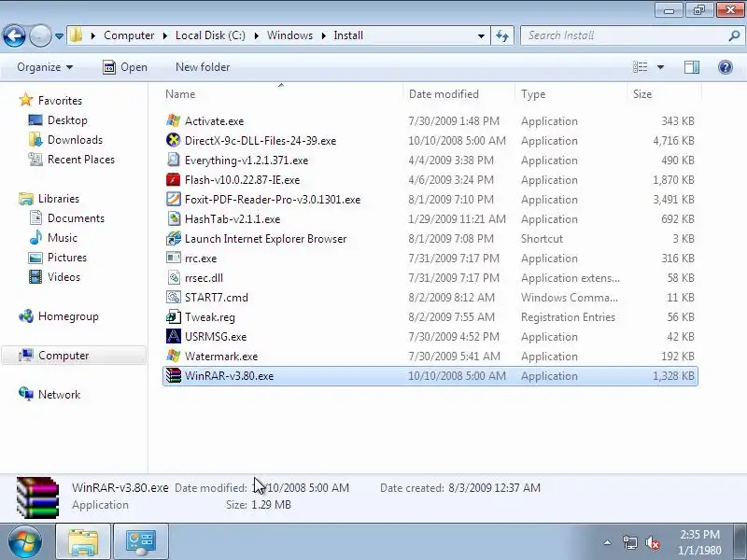Click the Control Panel taskbar icon
Screen dimensions: 747x560
point(141,541)
